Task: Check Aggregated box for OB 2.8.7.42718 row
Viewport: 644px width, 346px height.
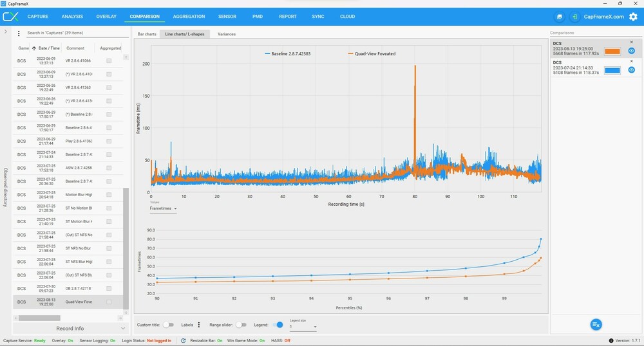Action: pyautogui.click(x=109, y=289)
